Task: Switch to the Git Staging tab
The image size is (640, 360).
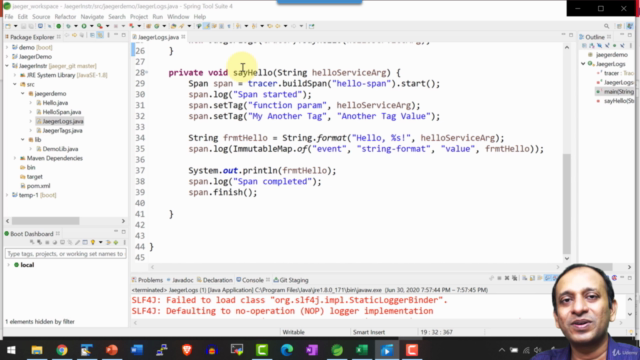Action: 291,280
